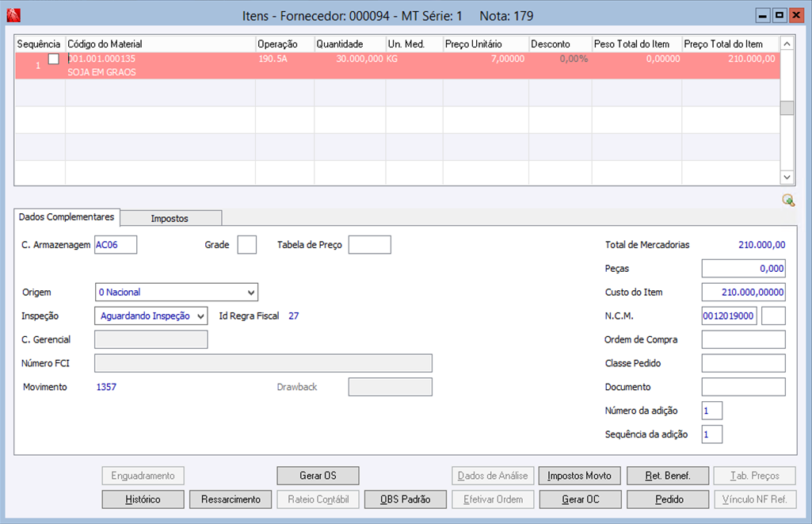Switch to the Impostos tab
This screenshot has width=812, height=524.
pos(170,219)
